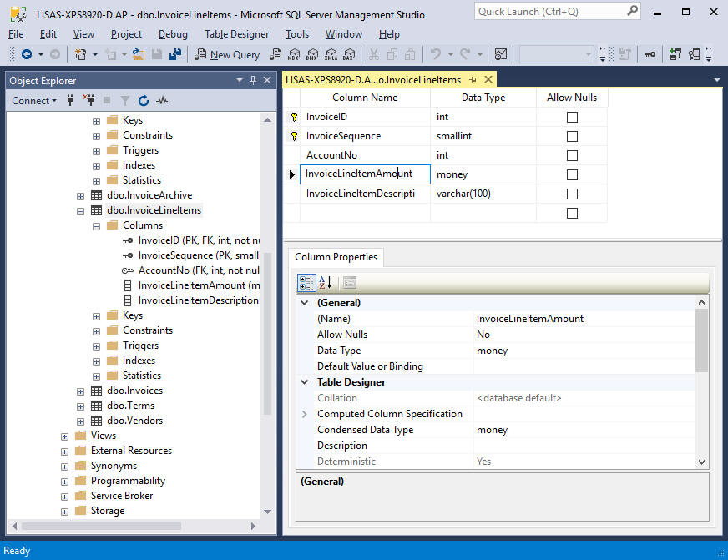The width and height of the screenshot is (728, 560).
Task: Click the Save All icon in toolbar
Action: (175, 54)
